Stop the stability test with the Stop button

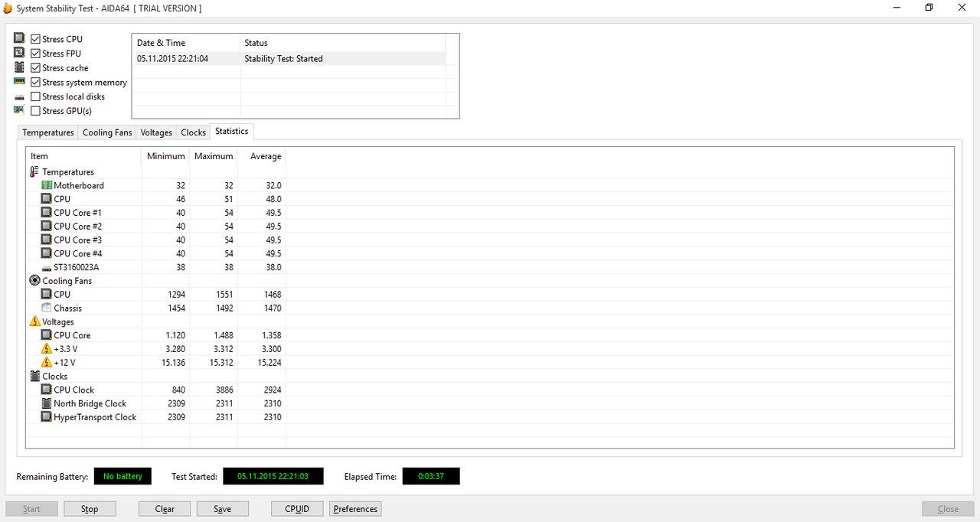(90, 509)
